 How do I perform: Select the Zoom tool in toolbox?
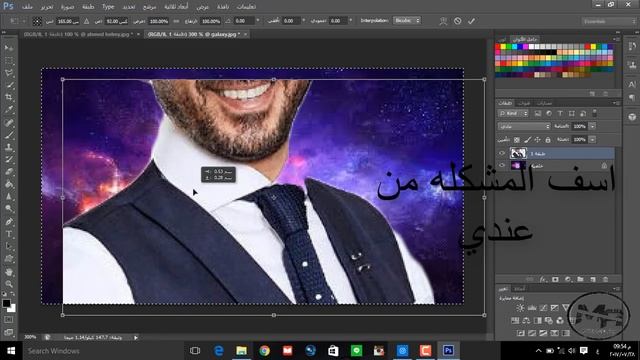[9, 284]
